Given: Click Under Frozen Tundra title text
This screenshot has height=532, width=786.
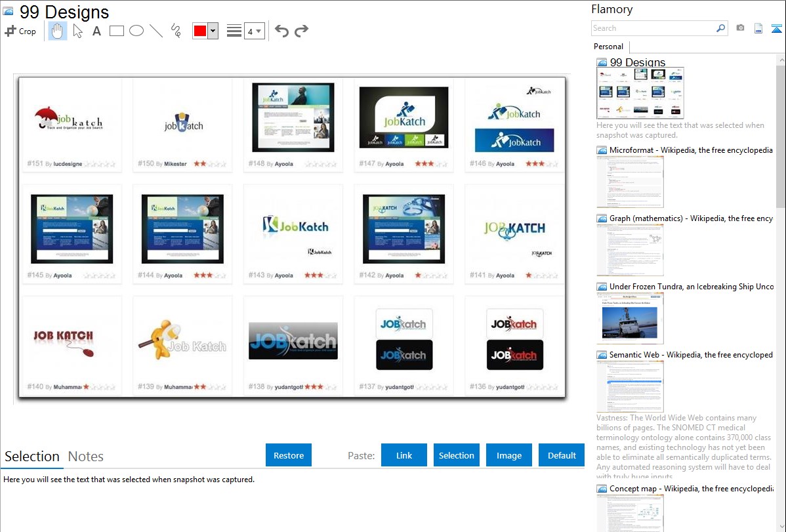Looking at the screenshot, I should click(692, 286).
